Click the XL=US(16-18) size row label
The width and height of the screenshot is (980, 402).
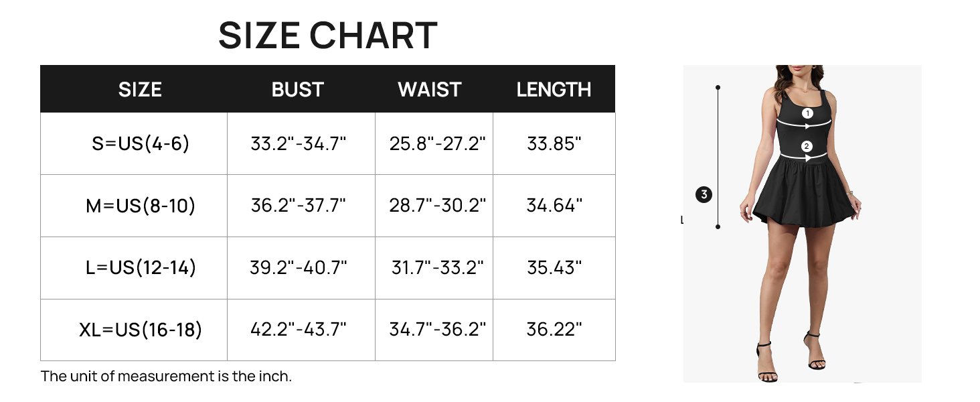(141, 330)
